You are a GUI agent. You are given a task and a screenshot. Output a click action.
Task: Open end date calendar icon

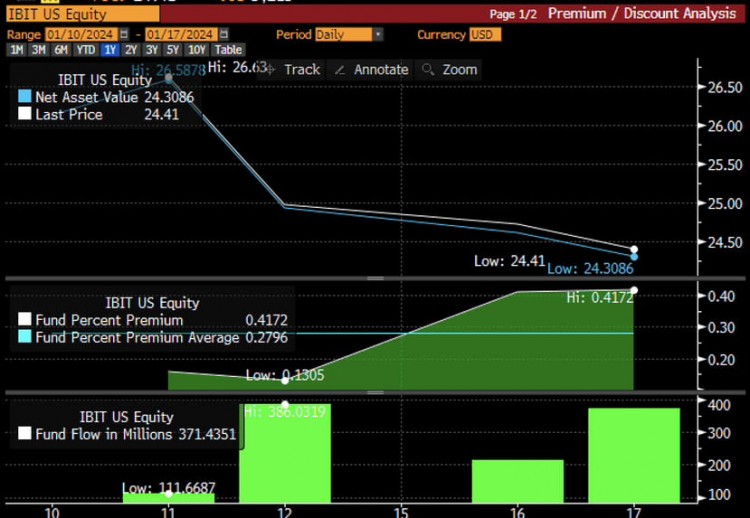click(x=224, y=34)
